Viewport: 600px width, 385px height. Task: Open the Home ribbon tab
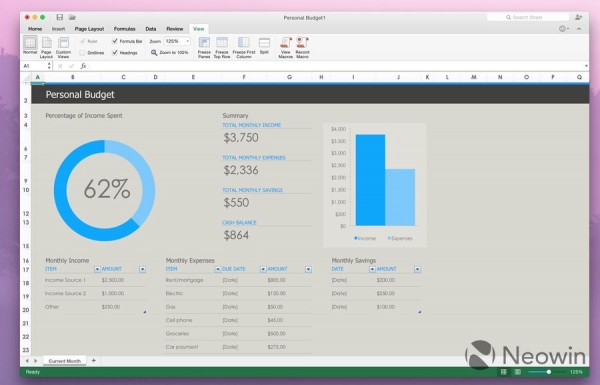(35, 29)
